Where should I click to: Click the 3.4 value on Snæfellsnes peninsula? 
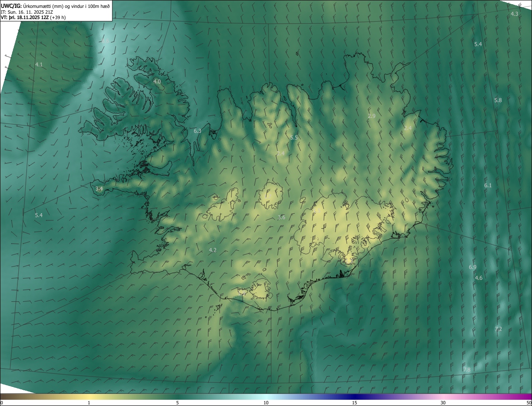click(x=99, y=189)
